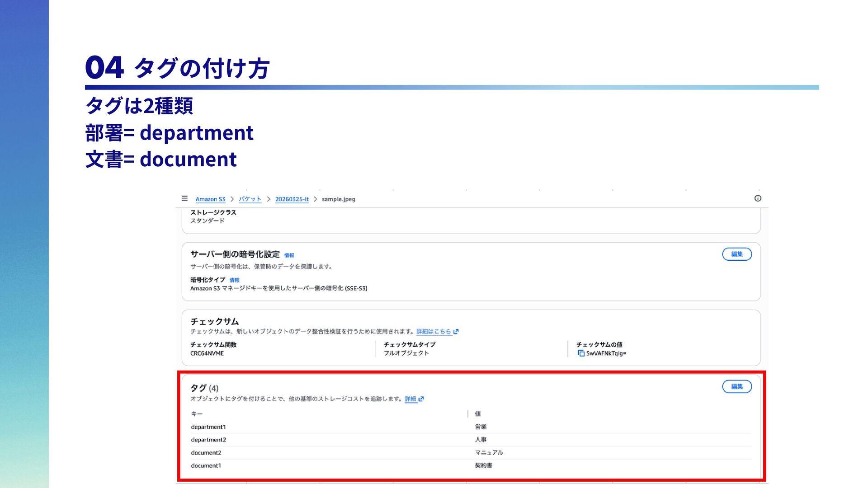Open 情報 link next to 暗号化タイプ

coord(234,280)
